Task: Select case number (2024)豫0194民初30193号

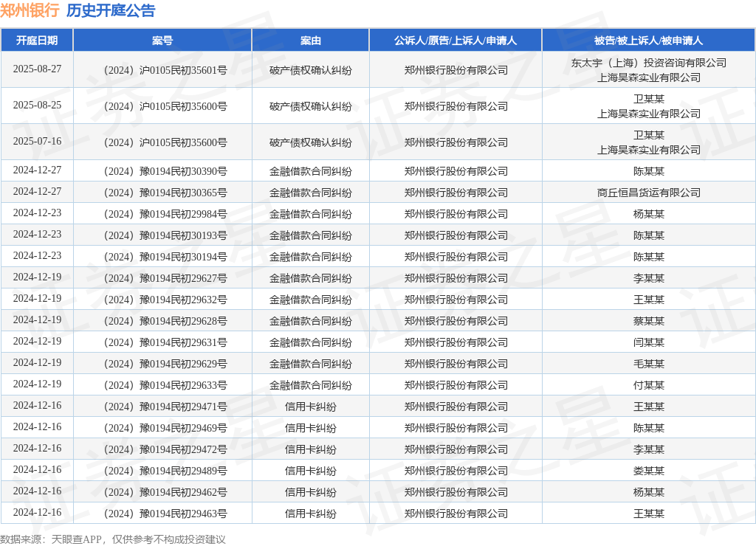Action: [x=162, y=235]
